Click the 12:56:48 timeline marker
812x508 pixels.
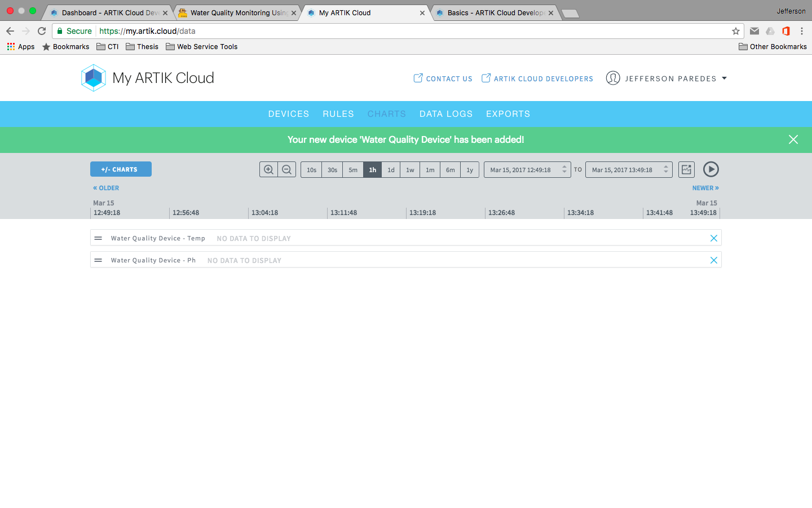(x=186, y=213)
